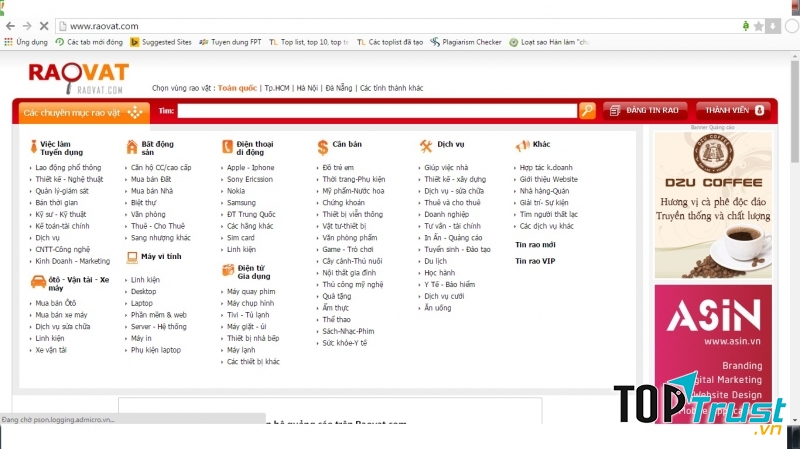
Task: Expand the Các chuyên mục rao vặt menu
Action: (x=82, y=111)
